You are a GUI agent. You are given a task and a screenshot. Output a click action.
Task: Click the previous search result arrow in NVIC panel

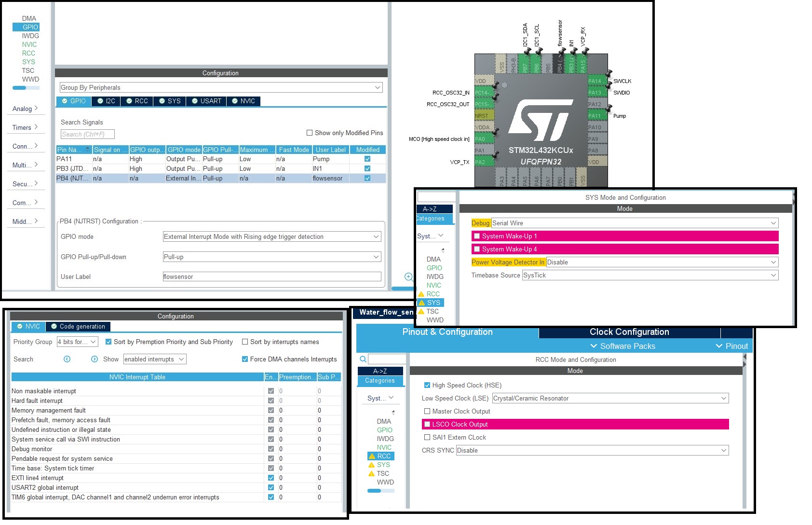[67, 359]
